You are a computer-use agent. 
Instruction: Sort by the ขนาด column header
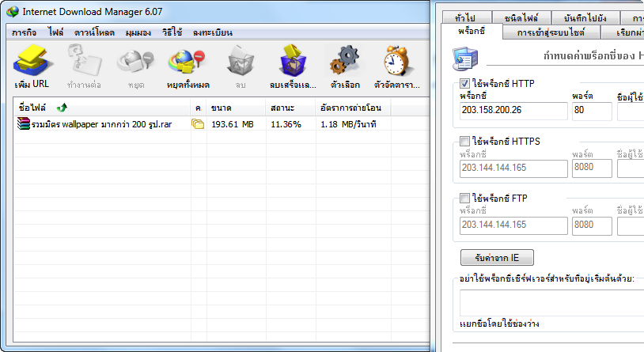(237, 108)
